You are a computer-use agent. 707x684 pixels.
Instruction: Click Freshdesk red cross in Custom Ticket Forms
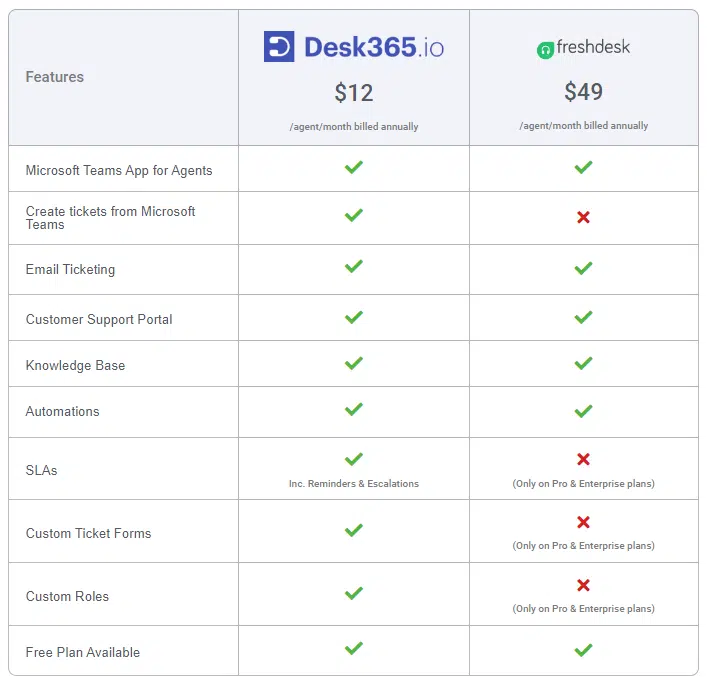click(x=583, y=522)
